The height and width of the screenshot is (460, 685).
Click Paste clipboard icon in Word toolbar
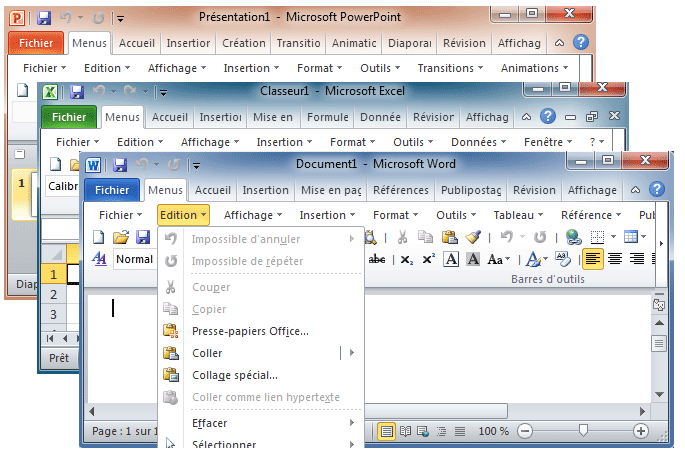(450, 237)
